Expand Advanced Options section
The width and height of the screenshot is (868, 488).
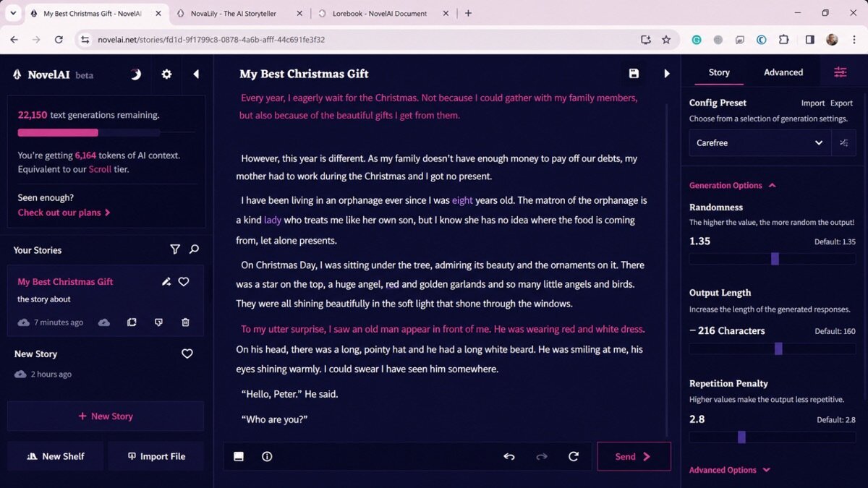pyautogui.click(x=729, y=470)
